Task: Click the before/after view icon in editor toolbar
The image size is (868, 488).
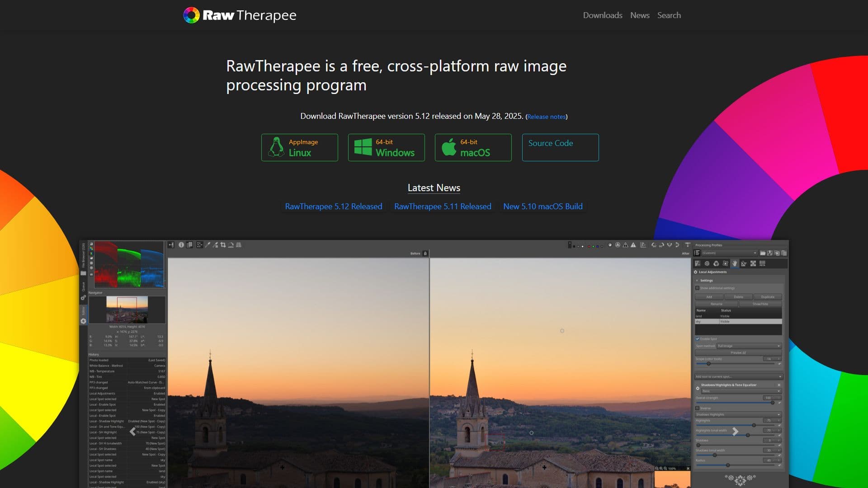Action: pos(189,245)
